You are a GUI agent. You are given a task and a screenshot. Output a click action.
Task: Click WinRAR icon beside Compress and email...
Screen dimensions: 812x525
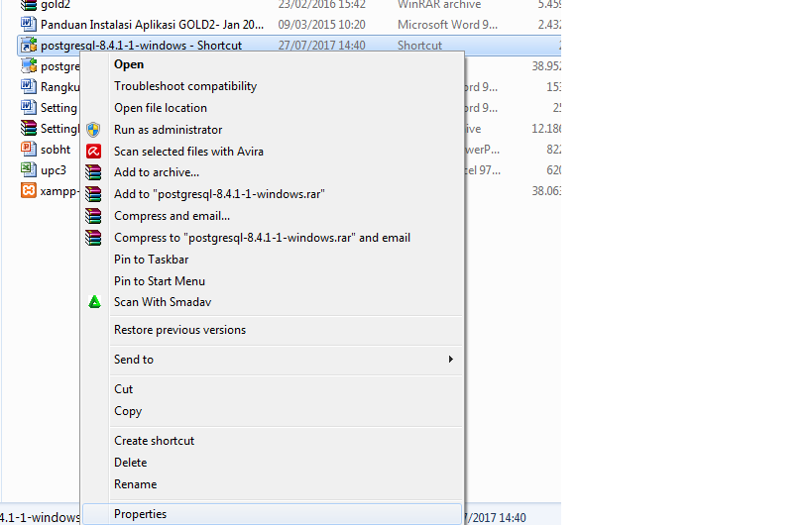pos(94,216)
